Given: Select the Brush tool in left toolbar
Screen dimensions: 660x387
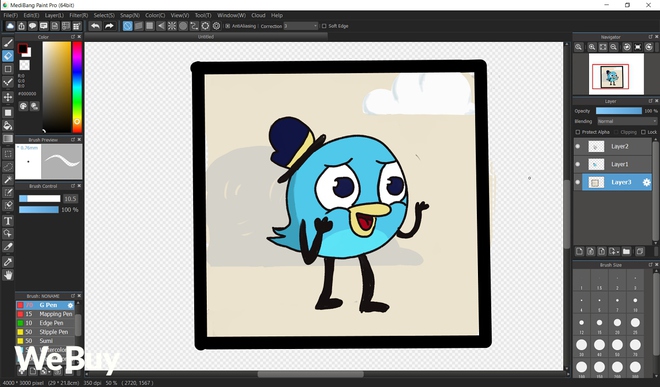Looking at the screenshot, I should click(8, 43).
